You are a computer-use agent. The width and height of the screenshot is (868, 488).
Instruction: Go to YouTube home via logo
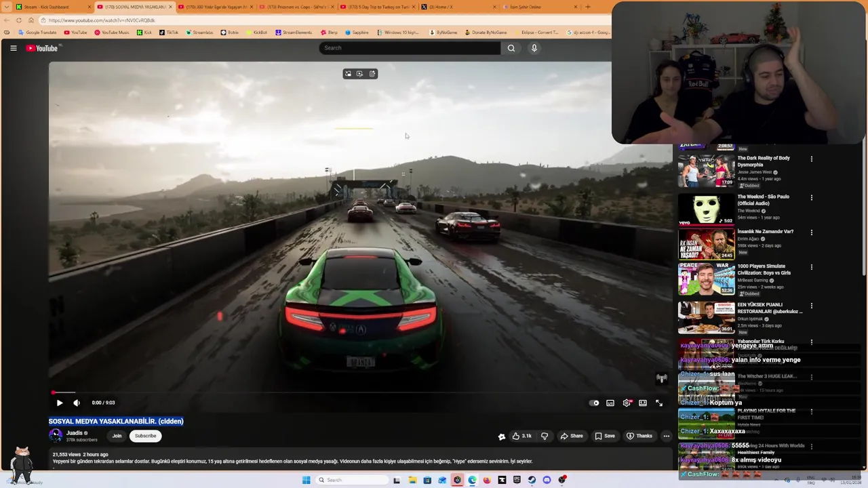tap(42, 48)
